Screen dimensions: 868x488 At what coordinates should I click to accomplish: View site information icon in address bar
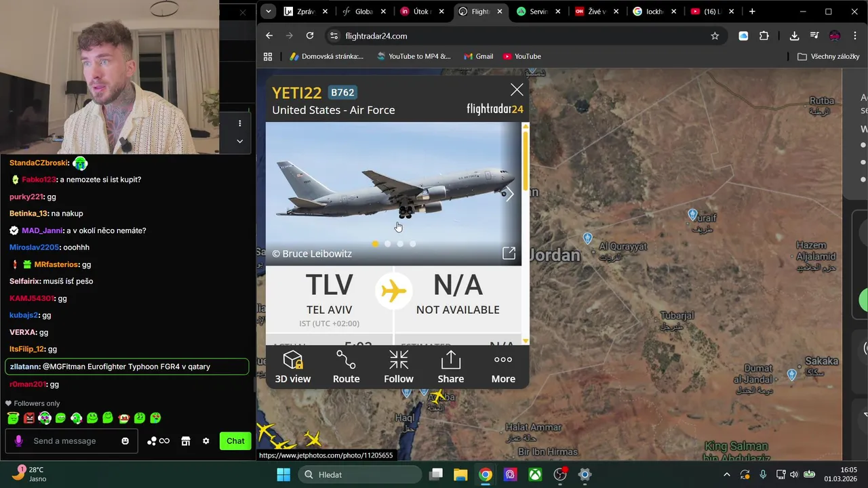tap(334, 36)
